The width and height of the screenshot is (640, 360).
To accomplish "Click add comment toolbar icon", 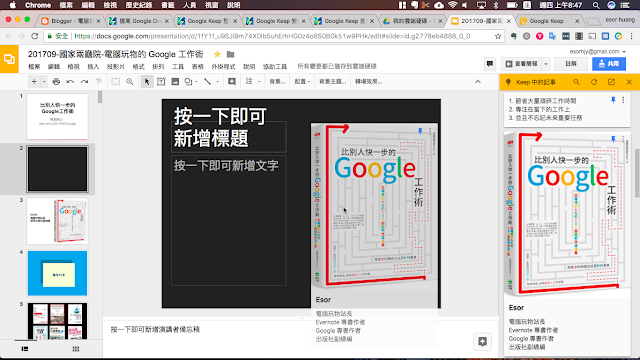I will (232, 82).
